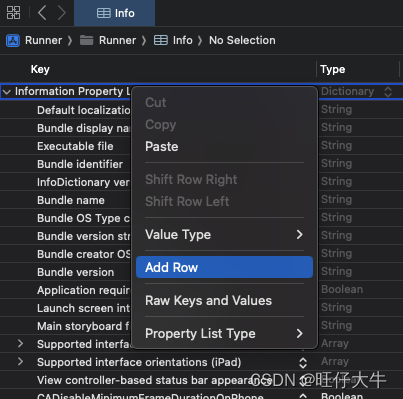This screenshot has width=403, height=399.
Task: Click No Selection in breadcrumb path
Action: coord(242,40)
